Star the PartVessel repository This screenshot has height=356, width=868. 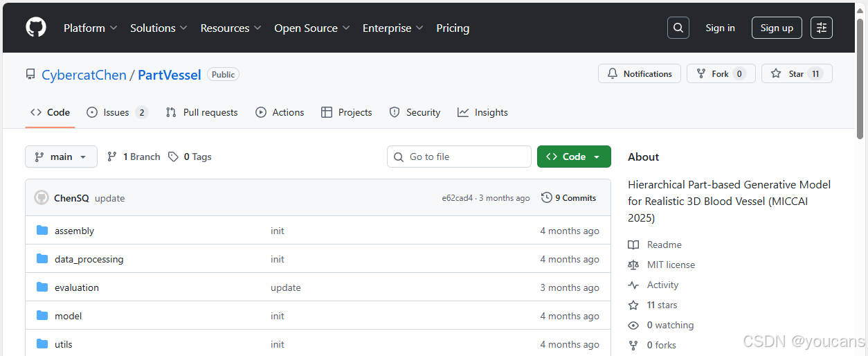click(797, 73)
